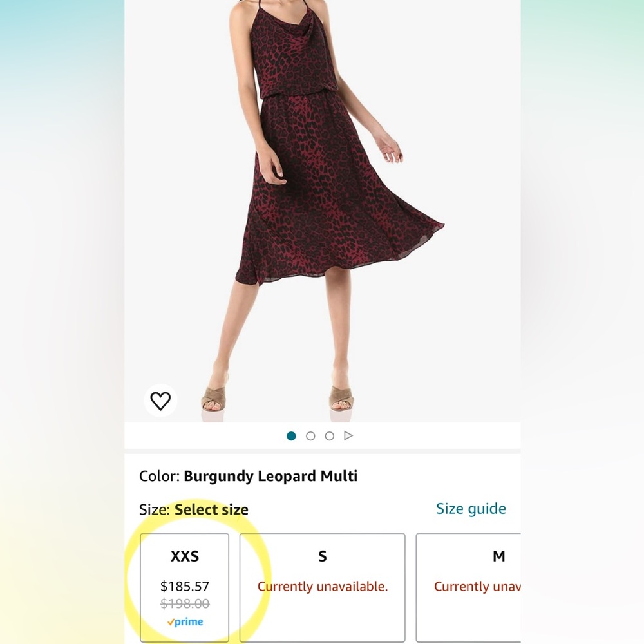This screenshot has width=644, height=644.
Task: Select the unavailable S size option
Action: (x=322, y=586)
